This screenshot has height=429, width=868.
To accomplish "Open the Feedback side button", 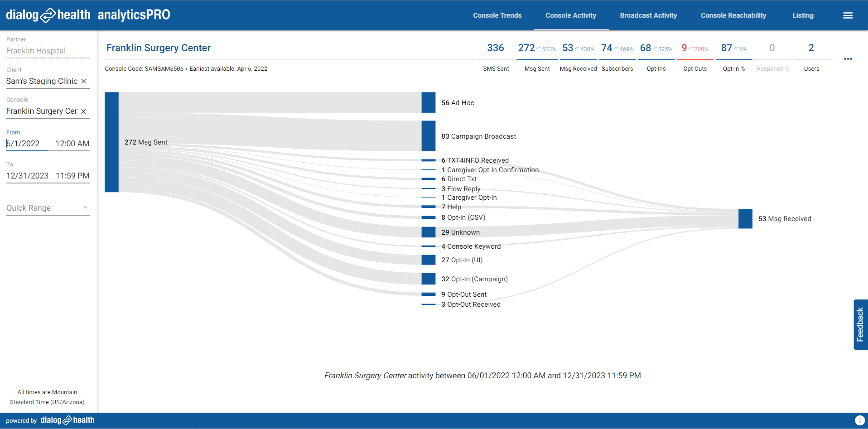I will pos(860,324).
